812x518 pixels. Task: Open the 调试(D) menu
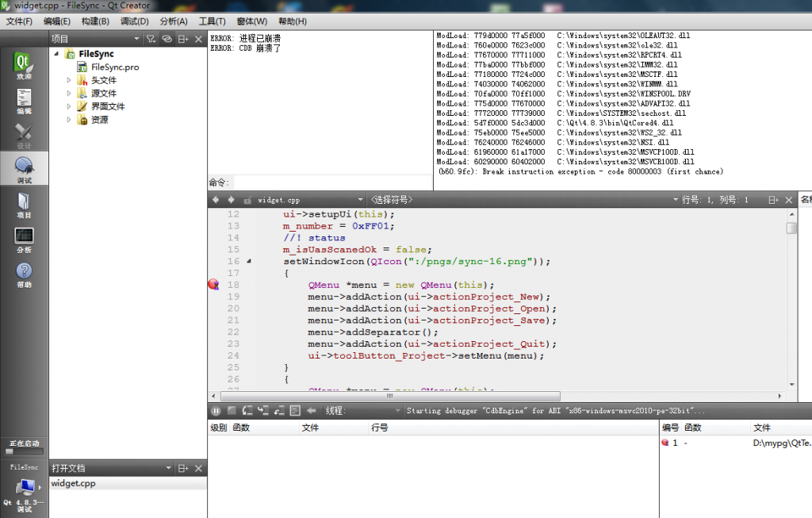[135, 21]
